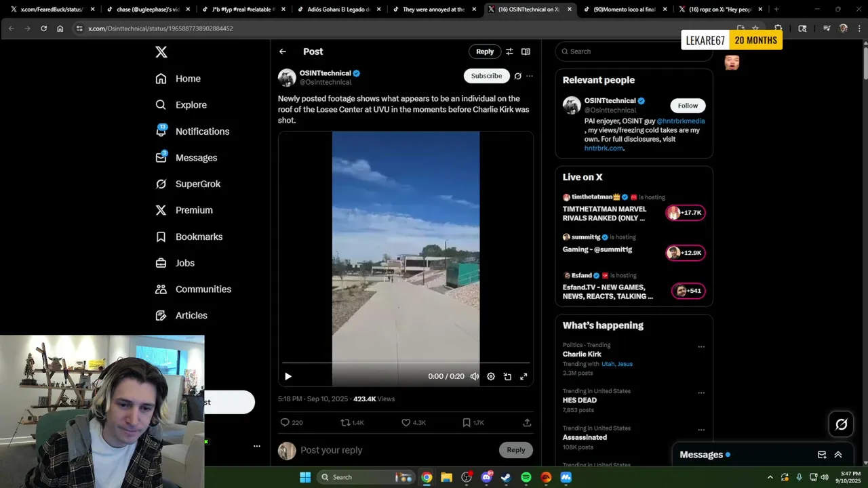Open timthetatman live broadcast
Image resolution: width=868 pixels, height=488 pixels.
[633, 208]
